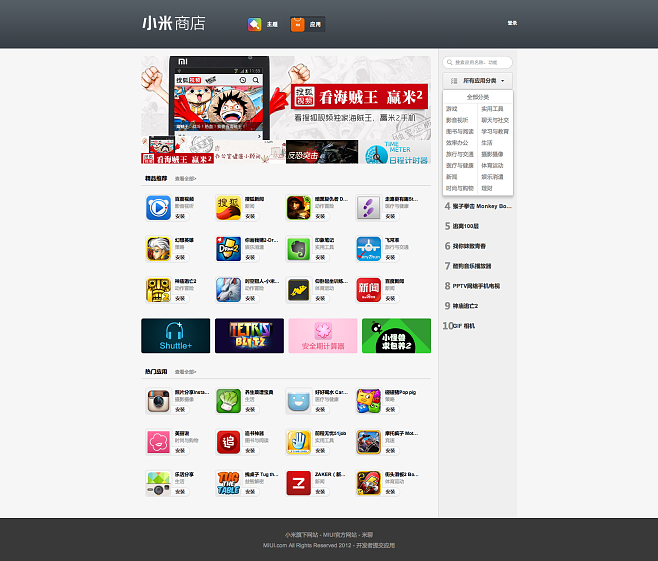Select 游戏 category from the menu

tap(452, 109)
